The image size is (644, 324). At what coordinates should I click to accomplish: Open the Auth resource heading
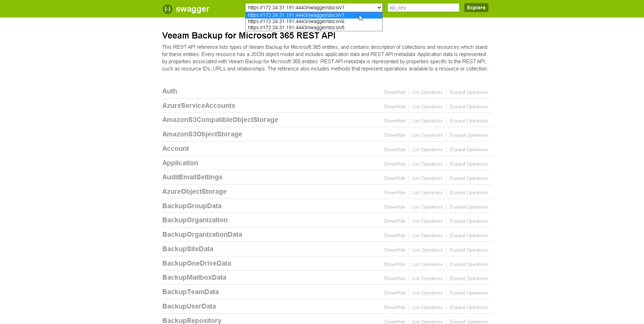(x=170, y=91)
